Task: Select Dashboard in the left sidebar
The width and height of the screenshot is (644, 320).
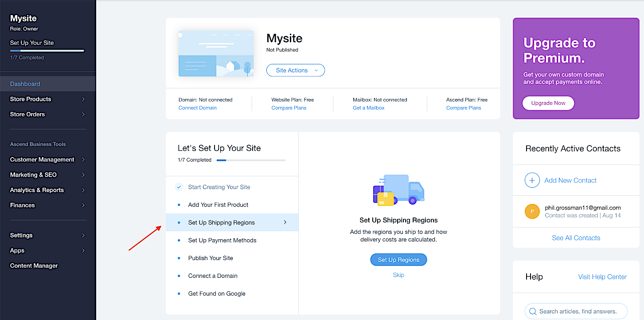Action: [25, 84]
